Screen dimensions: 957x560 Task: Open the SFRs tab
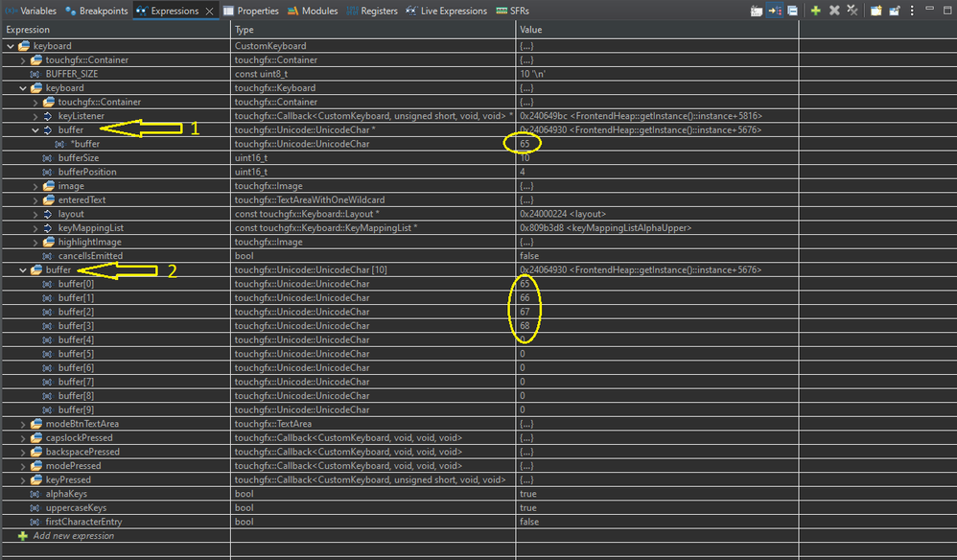[x=513, y=11]
